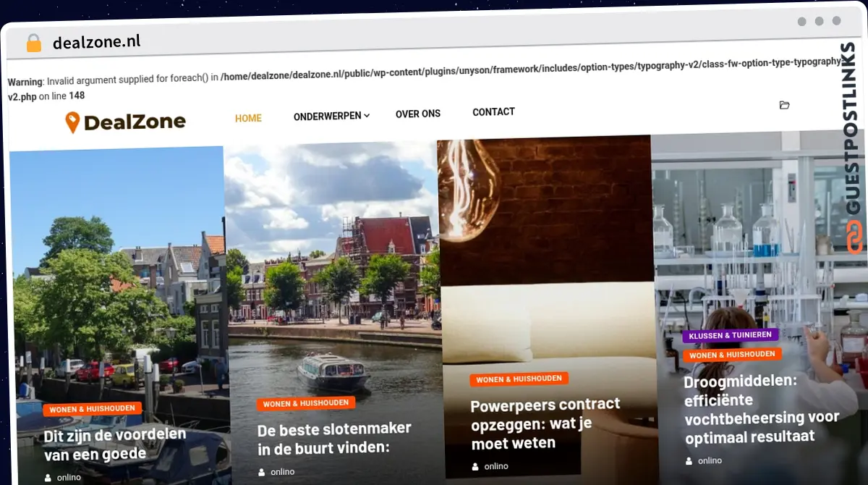Click author icon under slotenmaker article
This screenshot has height=485, width=868.
pyautogui.click(x=262, y=472)
